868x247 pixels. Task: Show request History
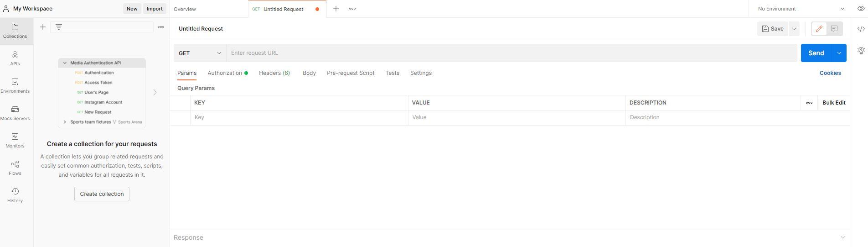(15, 195)
